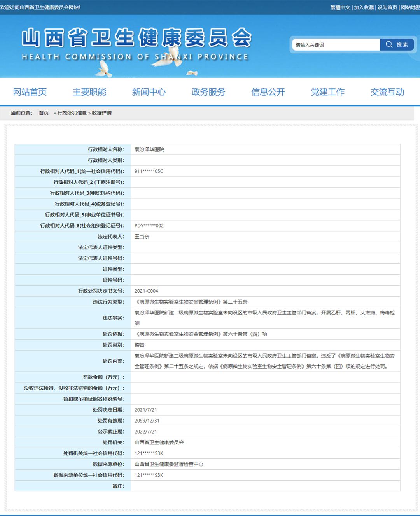Image resolution: width=420 pixels, height=516 pixels.
Task: Click the 2021-C004 decision number cell
Action: [x=146, y=291]
